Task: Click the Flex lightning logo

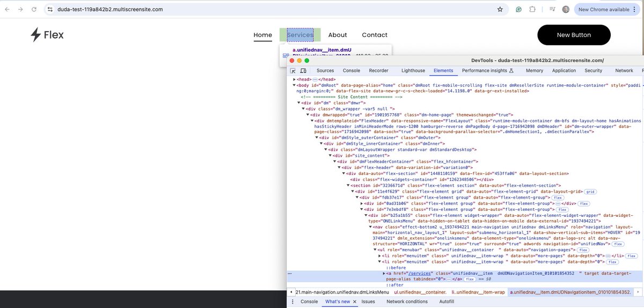Action: pos(47,35)
